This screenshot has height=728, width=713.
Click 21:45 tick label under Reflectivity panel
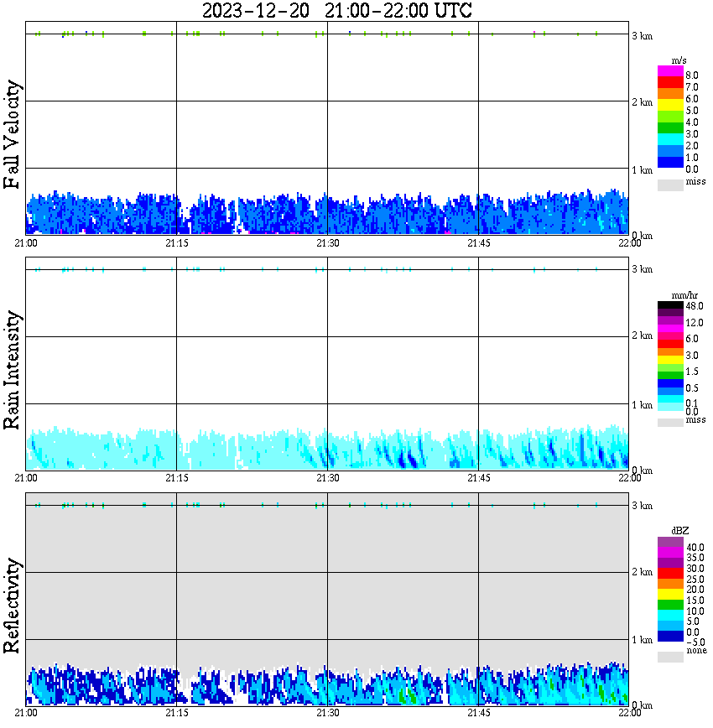point(479,713)
